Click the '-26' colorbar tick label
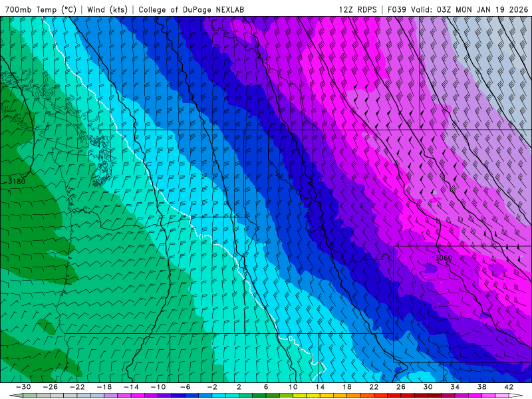Viewport: 532px width, 399px height. pyautogui.click(x=51, y=387)
